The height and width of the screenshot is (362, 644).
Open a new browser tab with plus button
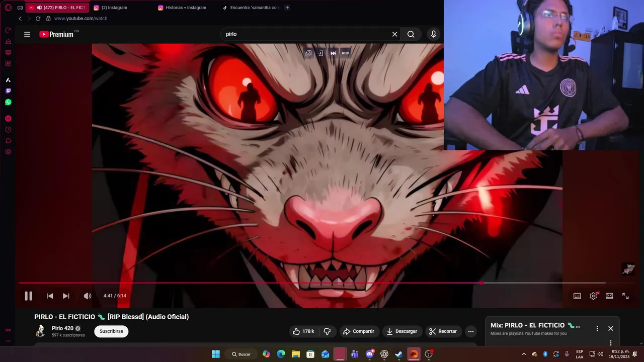click(x=287, y=8)
